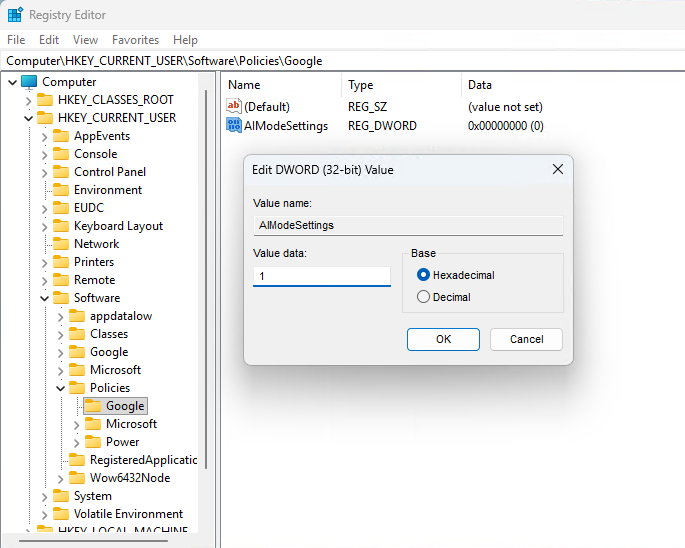685x548 pixels.
Task: Select the Decimal base radio button
Action: pyautogui.click(x=423, y=297)
